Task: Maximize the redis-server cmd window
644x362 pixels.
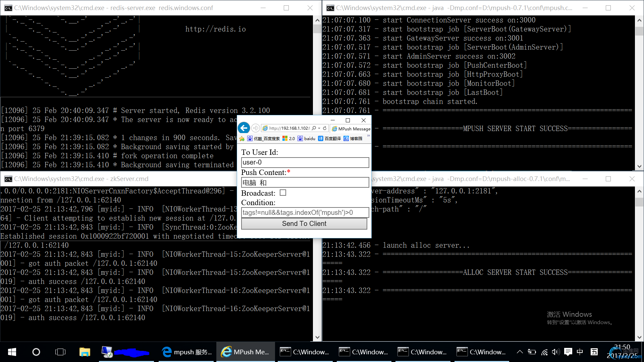Action: (286, 8)
